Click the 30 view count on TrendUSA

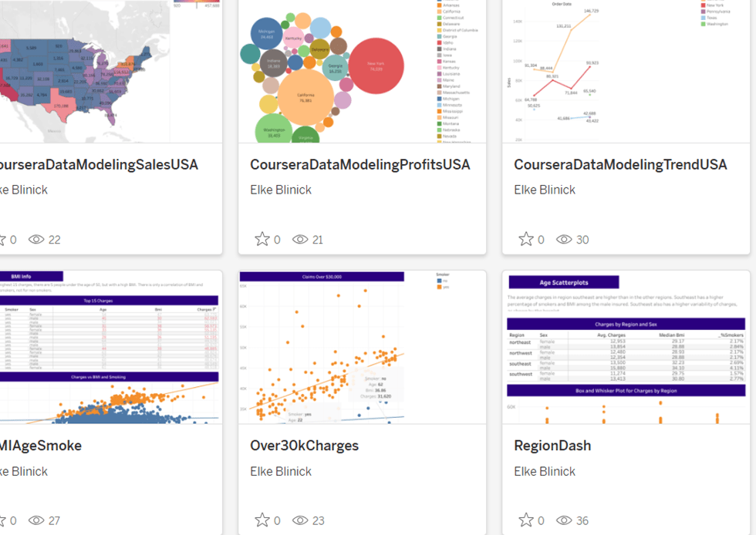pos(582,240)
